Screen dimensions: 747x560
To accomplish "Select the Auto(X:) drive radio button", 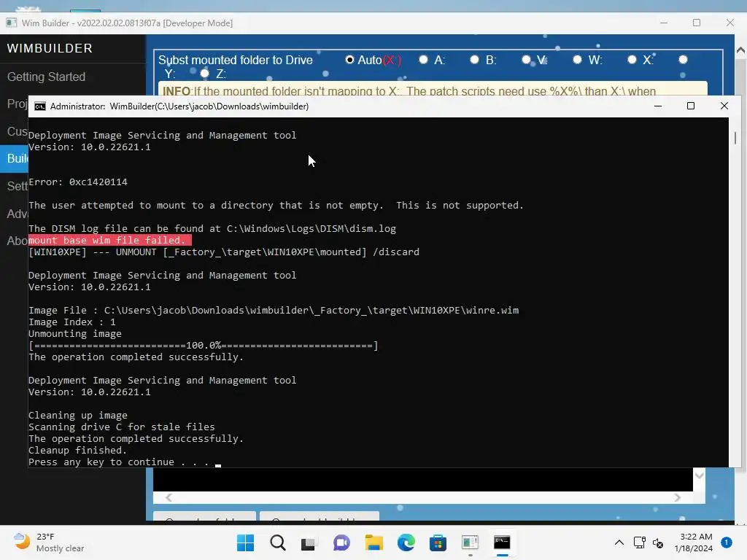I will pos(349,60).
